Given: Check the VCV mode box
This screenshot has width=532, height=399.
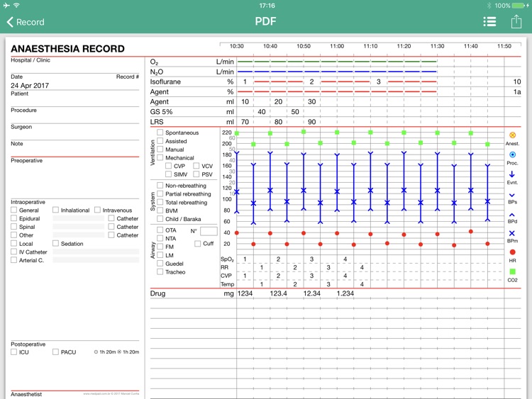Looking at the screenshot, I should coord(196,166).
